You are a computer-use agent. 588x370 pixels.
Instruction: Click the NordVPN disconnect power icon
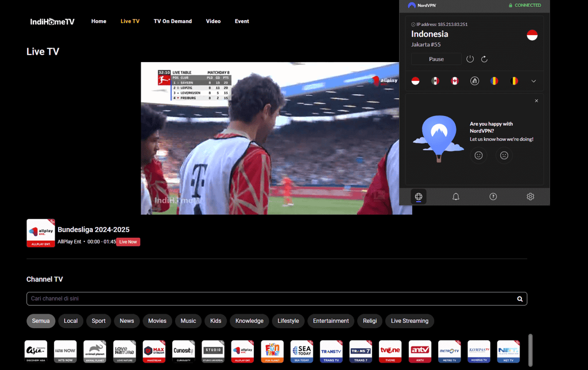(x=470, y=59)
